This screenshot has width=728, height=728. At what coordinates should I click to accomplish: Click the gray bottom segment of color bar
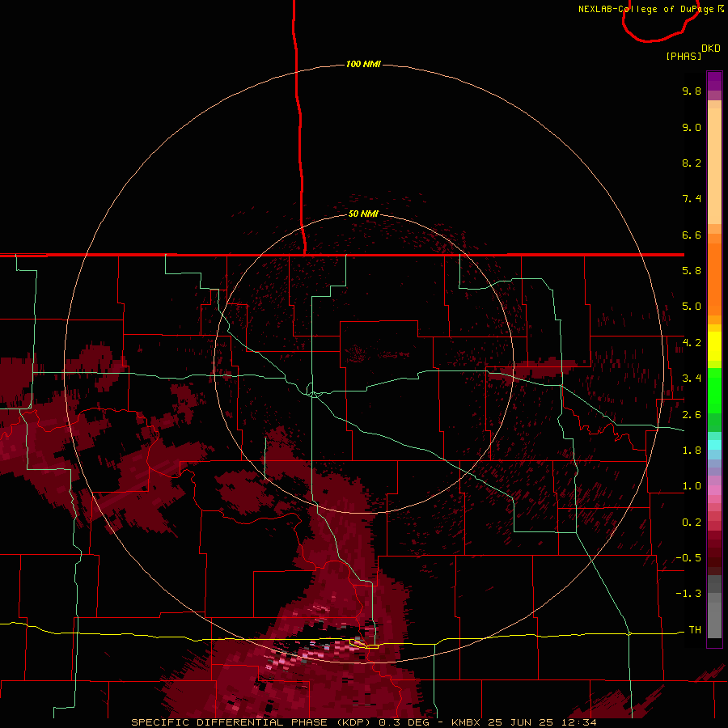click(714, 620)
